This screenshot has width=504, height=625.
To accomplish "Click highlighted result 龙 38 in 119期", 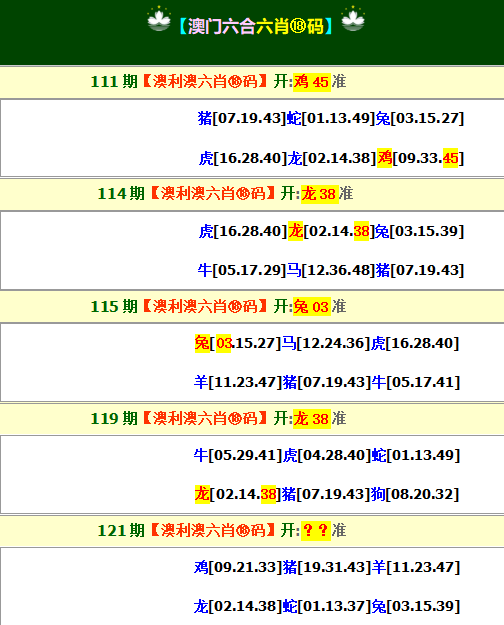I will coord(312,419).
